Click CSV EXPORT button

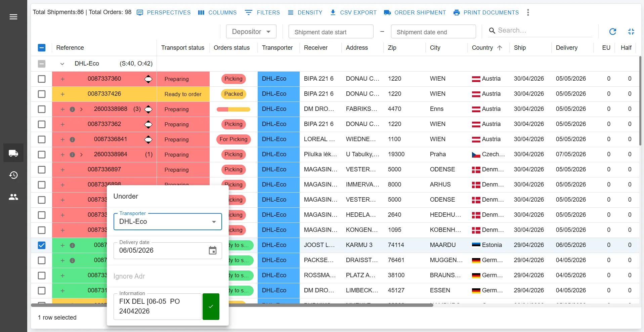coord(353,12)
